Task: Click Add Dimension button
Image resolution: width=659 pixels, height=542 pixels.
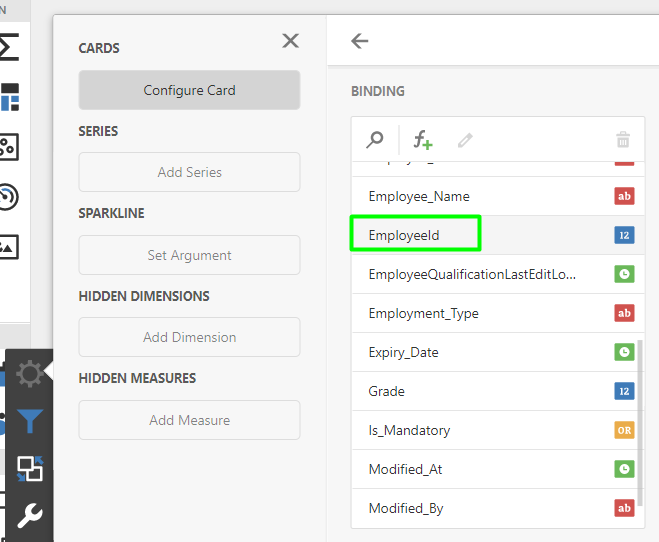Action: [x=189, y=337]
